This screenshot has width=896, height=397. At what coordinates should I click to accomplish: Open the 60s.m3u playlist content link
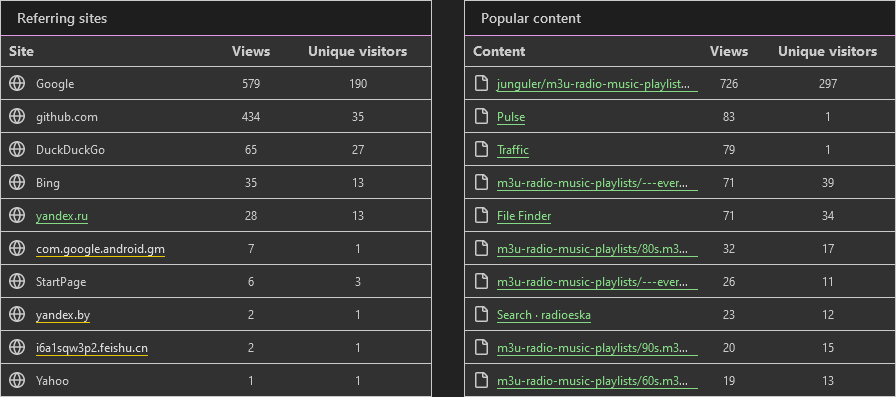(x=597, y=381)
